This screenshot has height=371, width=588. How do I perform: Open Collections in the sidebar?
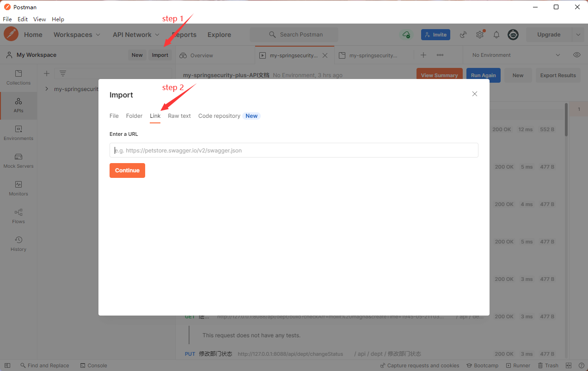click(x=18, y=78)
